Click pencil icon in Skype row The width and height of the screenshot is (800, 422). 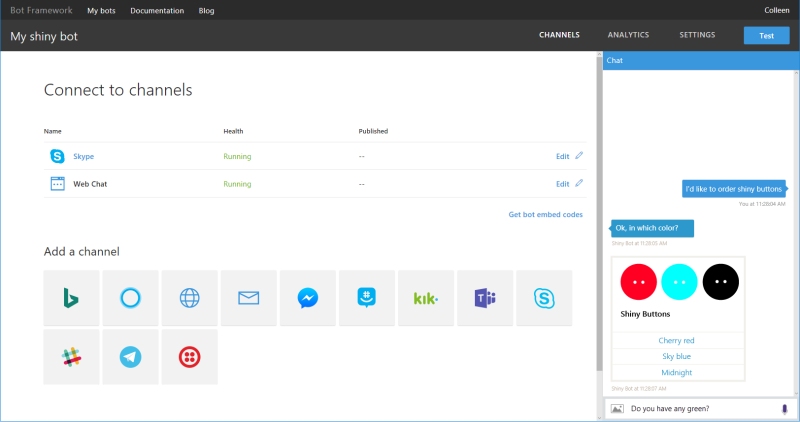(x=579, y=156)
